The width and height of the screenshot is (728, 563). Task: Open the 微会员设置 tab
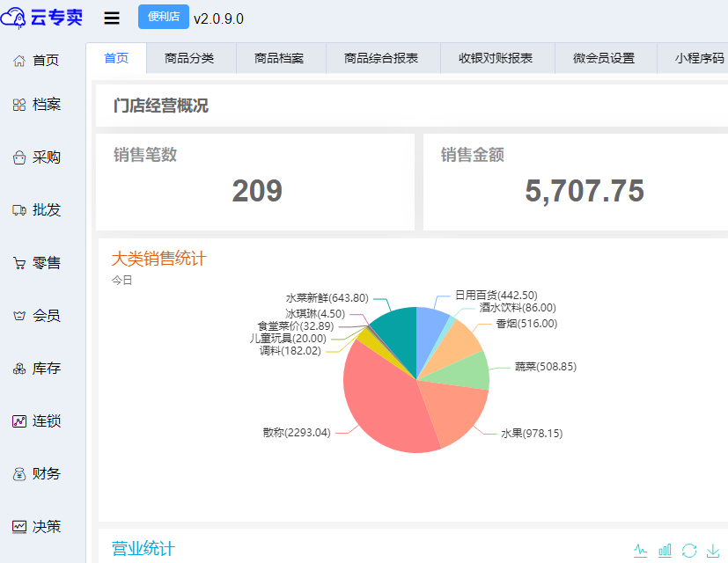(x=604, y=59)
